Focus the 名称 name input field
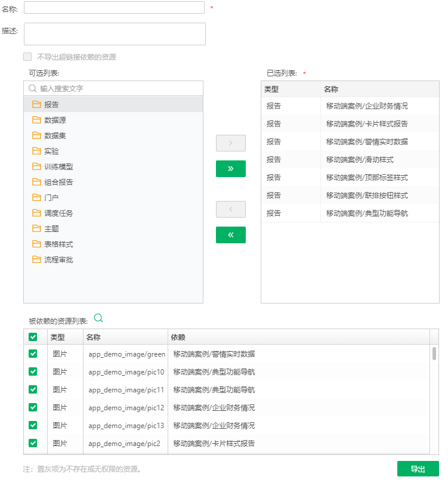This screenshot has height=483, width=448. pos(114,8)
